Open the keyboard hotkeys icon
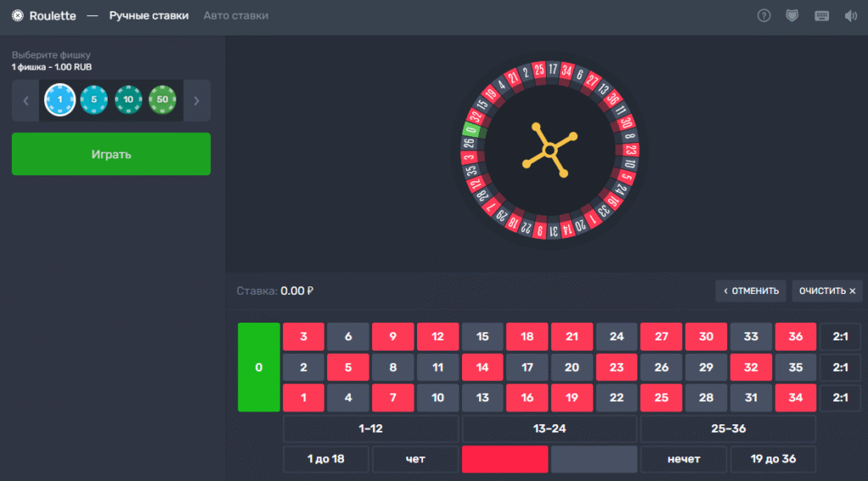This screenshot has width=868, height=481. pos(821,16)
